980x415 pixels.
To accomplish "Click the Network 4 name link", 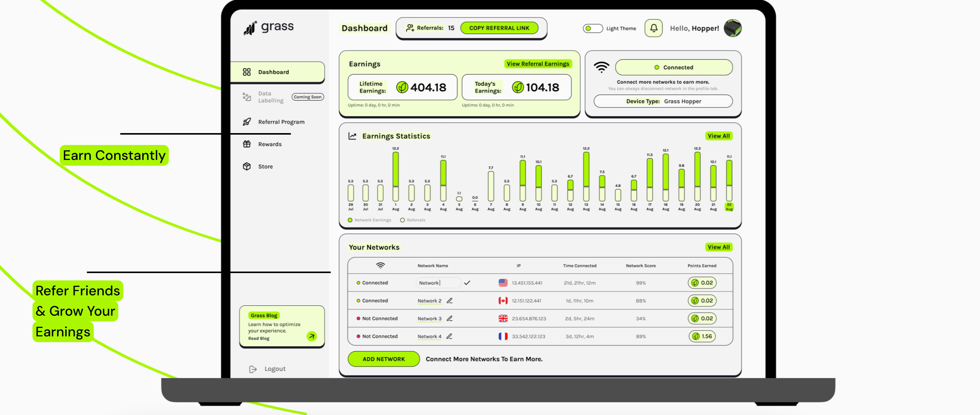I will (429, 337).
